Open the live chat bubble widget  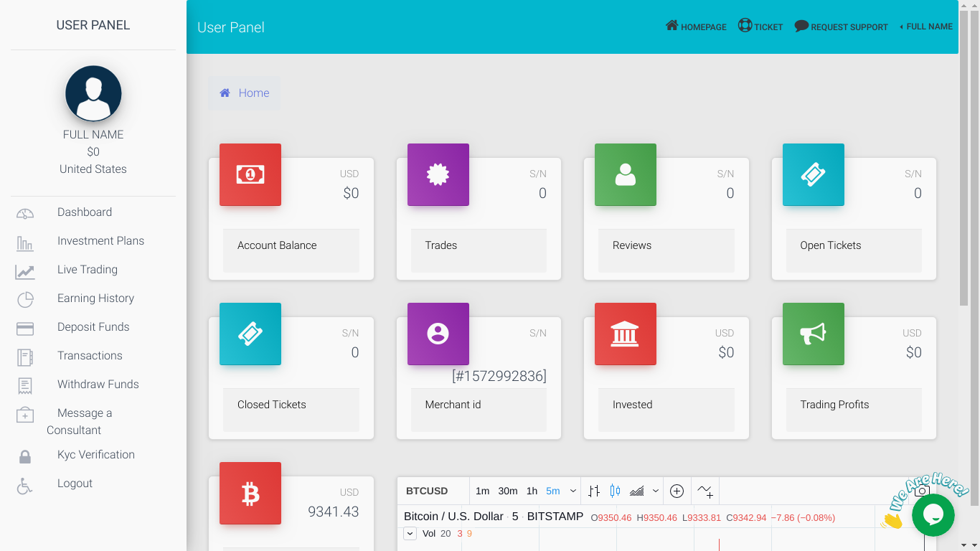pos(933,515)
